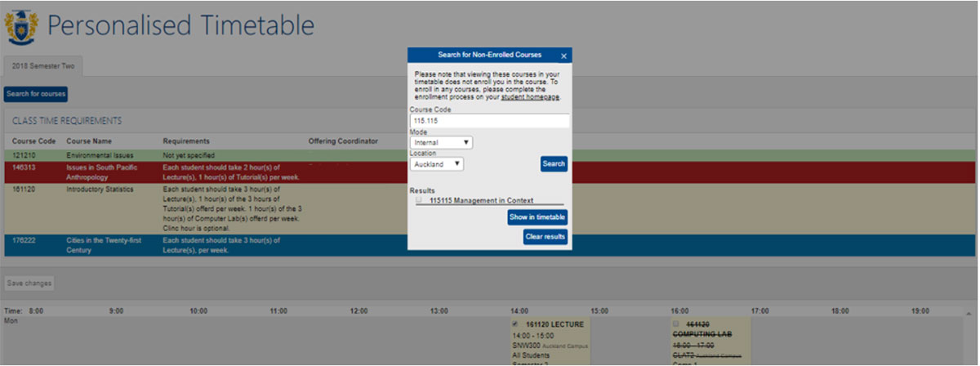Follow the student homepage link
The height and width of the screenshot is (366, 980).
pos(529,97)
